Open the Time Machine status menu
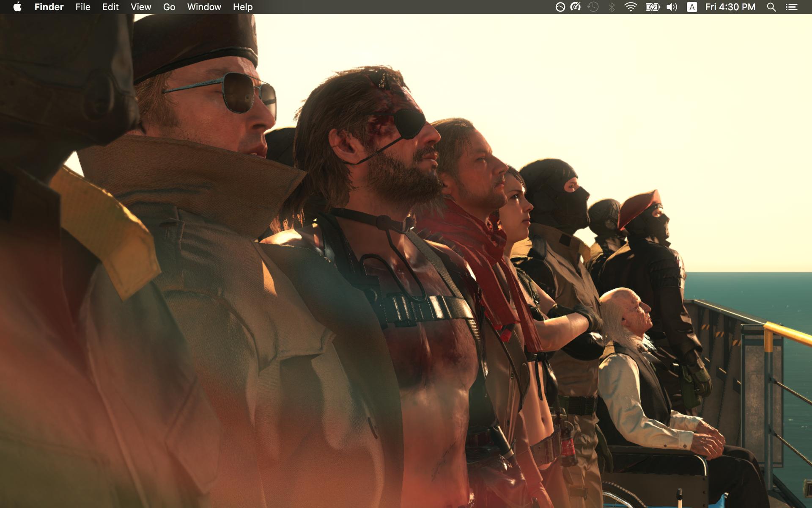 coord(593,7)
